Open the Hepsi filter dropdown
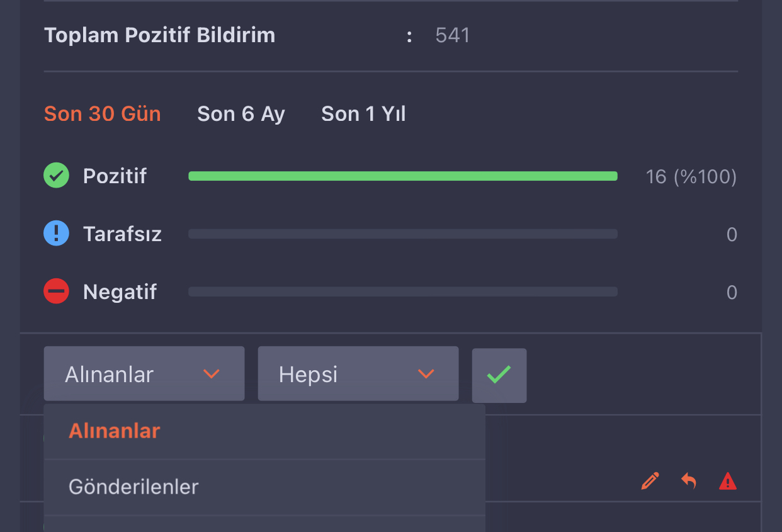 pyautogui.click(x=358, y=373)
